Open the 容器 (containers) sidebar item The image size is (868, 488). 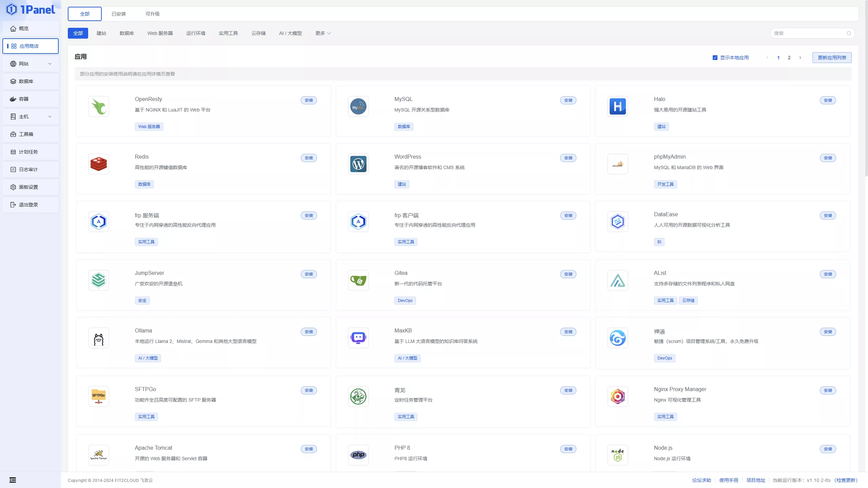(x=31, y=99)
